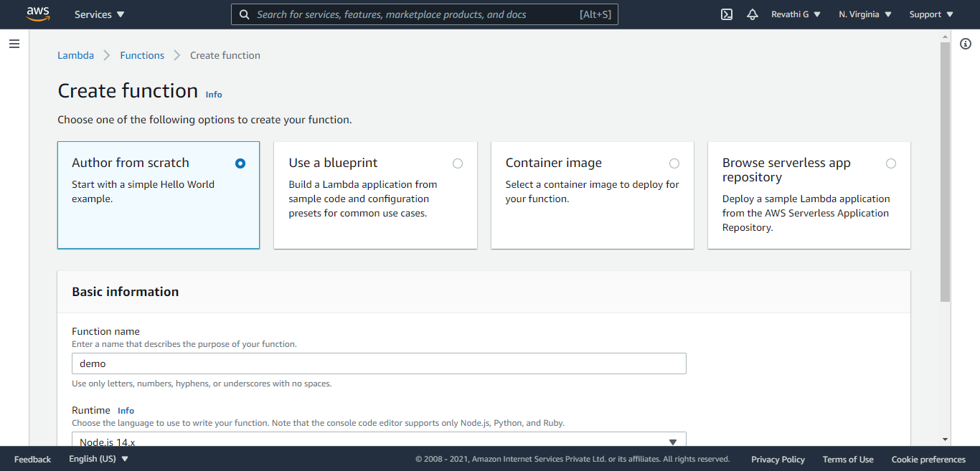The image size is (980, 471).
Task: Click the AWS logo home icon
Action: (37, 14)
